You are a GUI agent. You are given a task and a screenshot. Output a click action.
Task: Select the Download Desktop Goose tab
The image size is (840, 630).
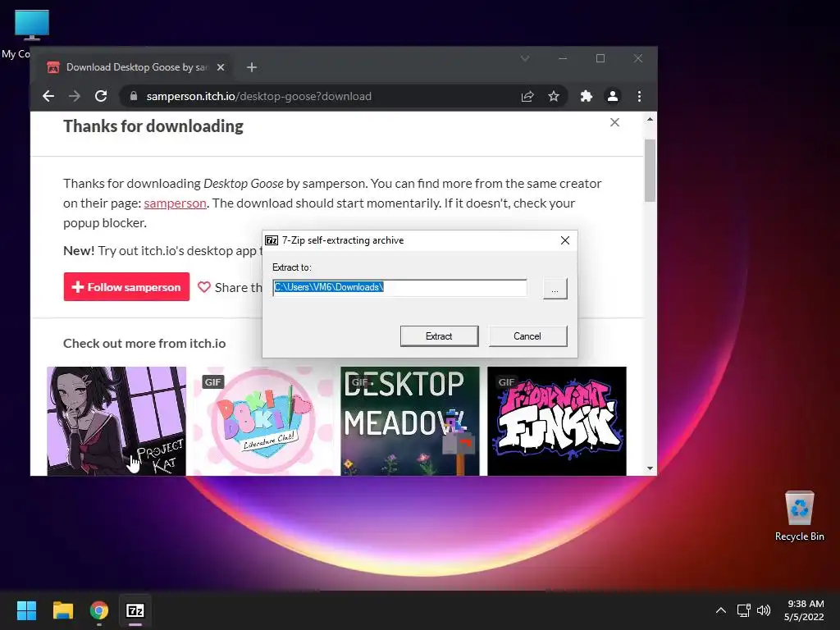[135, 67]
